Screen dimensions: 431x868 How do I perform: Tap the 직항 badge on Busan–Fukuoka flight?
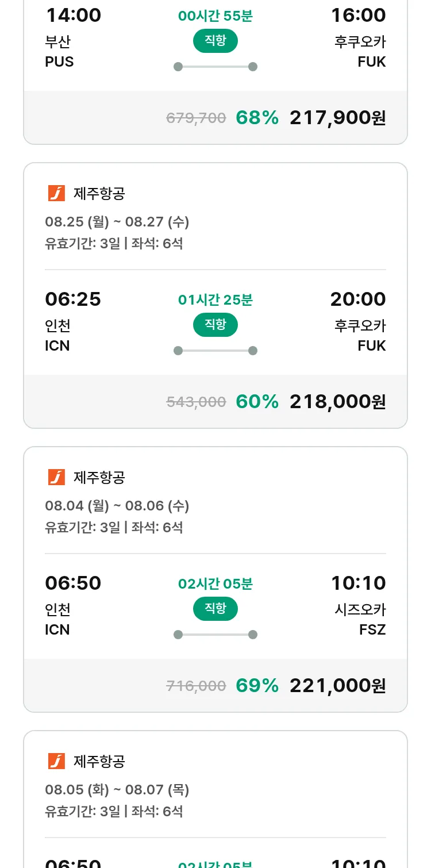click(x=215, y=41)
